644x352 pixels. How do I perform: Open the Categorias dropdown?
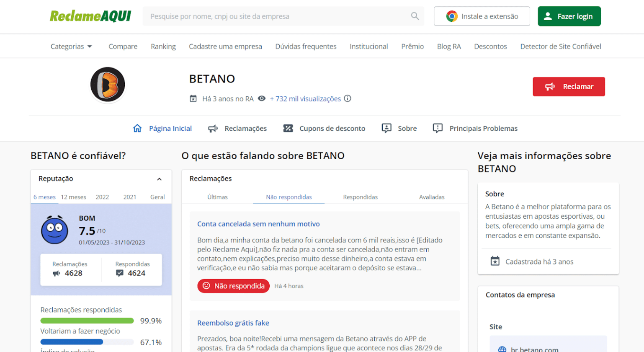[71, 47]
